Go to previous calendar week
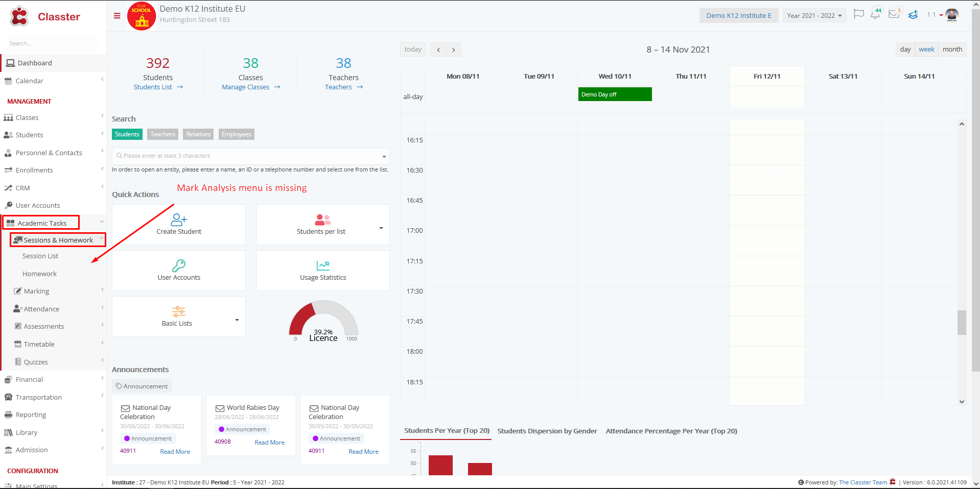Screen dimensions: 980x489 click(x=438, y=50)
